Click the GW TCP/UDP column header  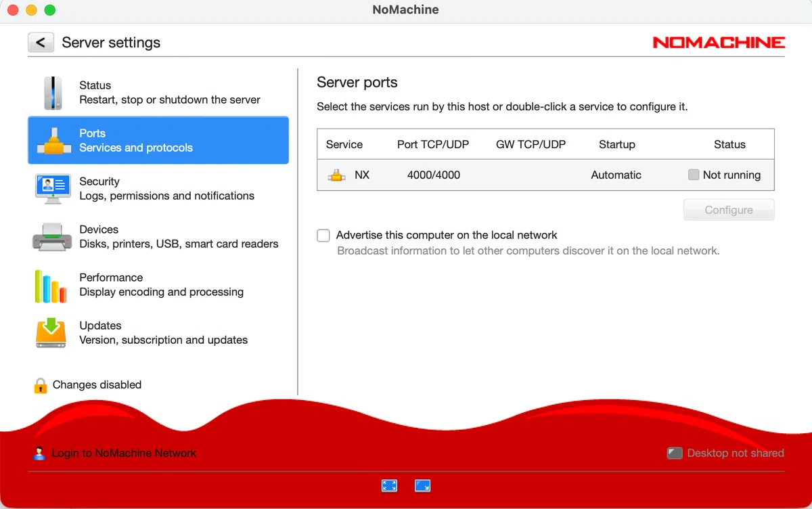pyautogui.click(x=531, y=144)
